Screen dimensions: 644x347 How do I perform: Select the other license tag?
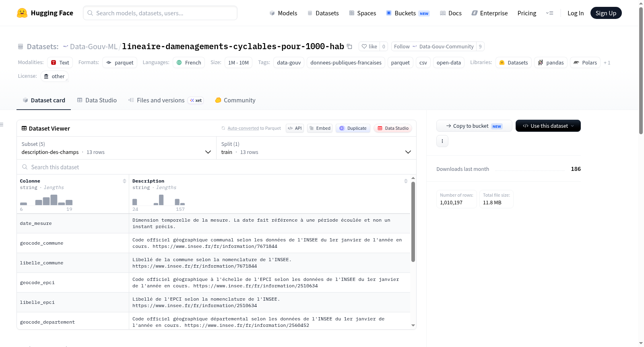(54, 76)
